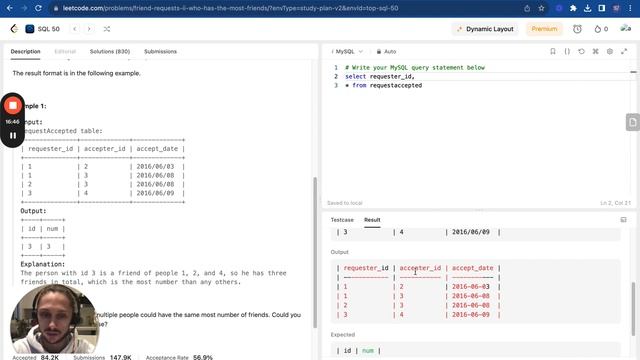640x360 pixels.
Task: Switch to the Editorial tab
Action: click(x=65, y=51)
